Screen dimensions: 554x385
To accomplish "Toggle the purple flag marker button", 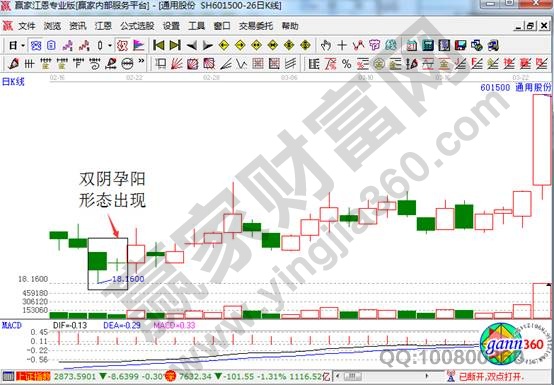I will [138, 46].
